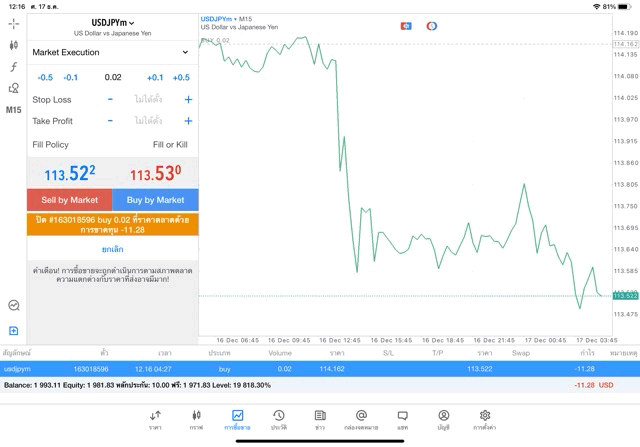This screenshot has height=447, width=640.
Task: Increase the Stop Loss with plus
Action: point(188,100)
